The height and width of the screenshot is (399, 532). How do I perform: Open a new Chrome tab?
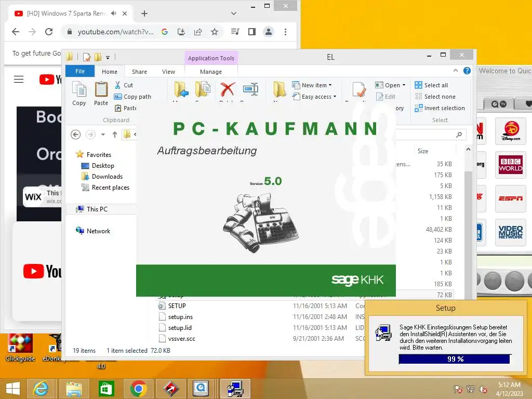coord(144,14)
